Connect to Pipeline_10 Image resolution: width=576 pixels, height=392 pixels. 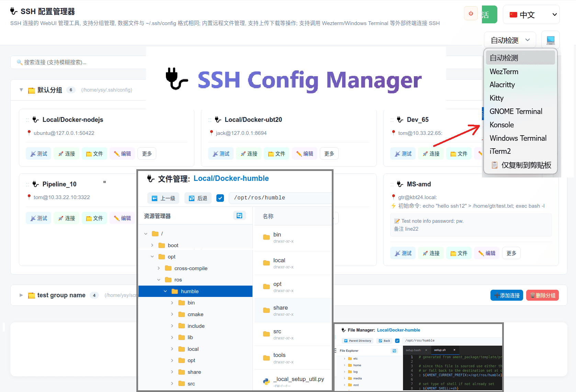67,218
